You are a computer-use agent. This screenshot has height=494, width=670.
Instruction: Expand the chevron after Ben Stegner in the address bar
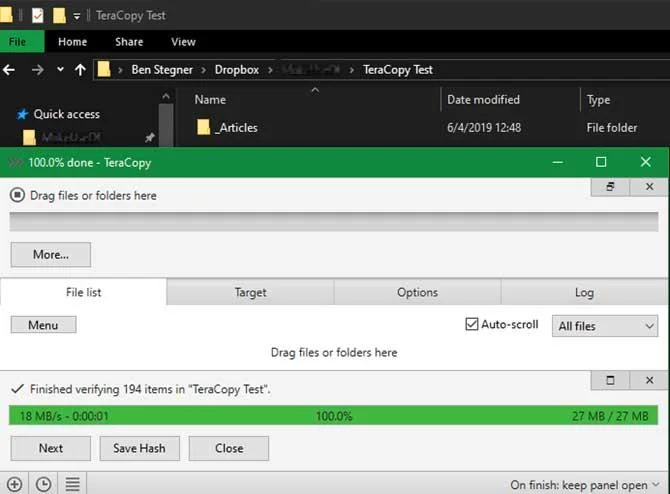click(x=204, y=70)
